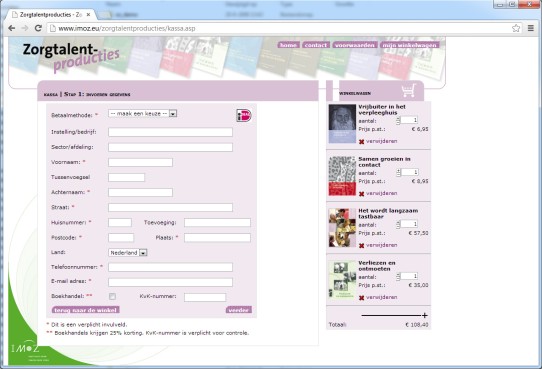
Task: Open the Betaalmethode dropdown
Action: coord(143,113)
